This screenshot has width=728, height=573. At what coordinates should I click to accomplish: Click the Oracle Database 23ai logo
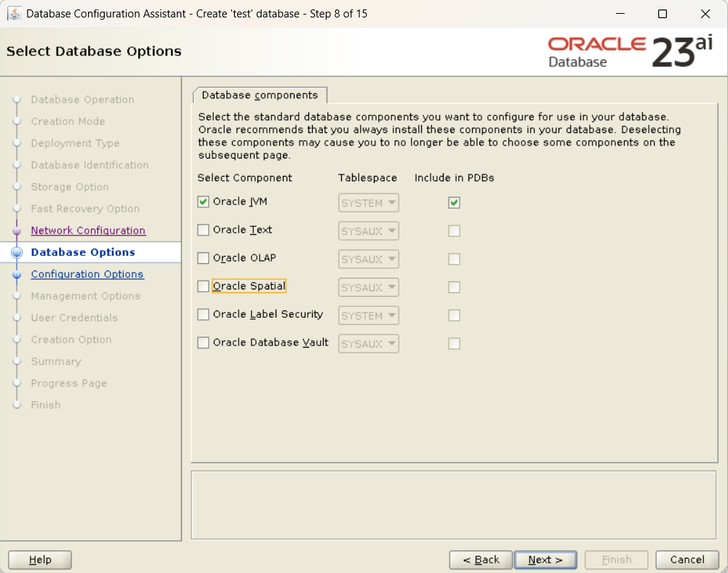pos(630,52)
